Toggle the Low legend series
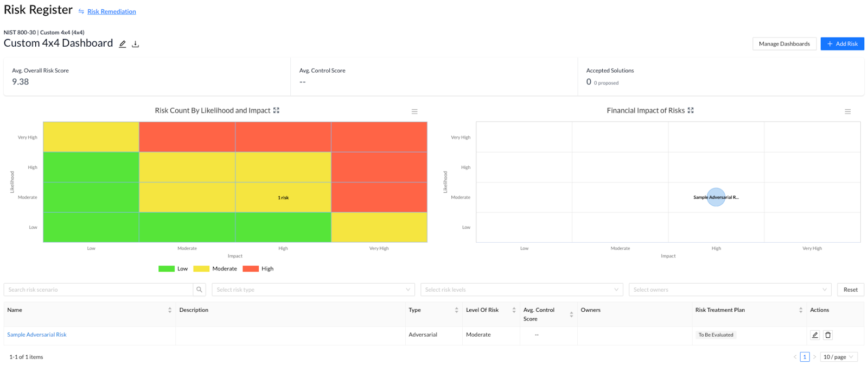 (x=173, y=269)
